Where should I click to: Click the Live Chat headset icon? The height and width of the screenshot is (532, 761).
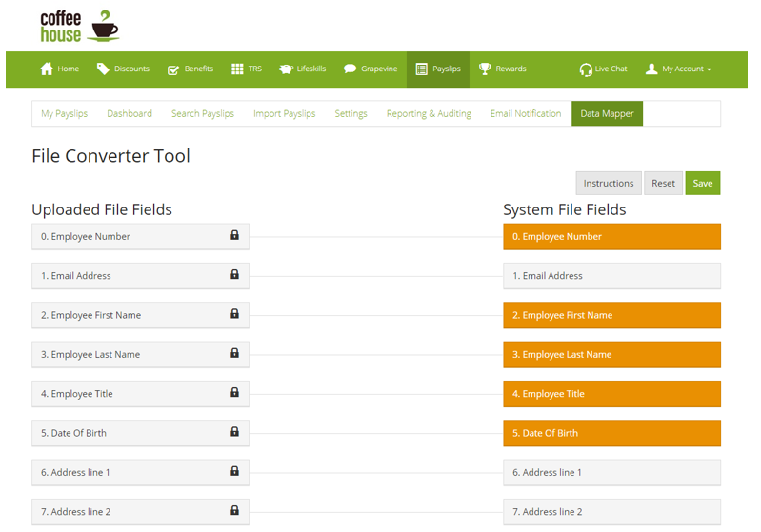pyautogui.click(x=586, y=69)
